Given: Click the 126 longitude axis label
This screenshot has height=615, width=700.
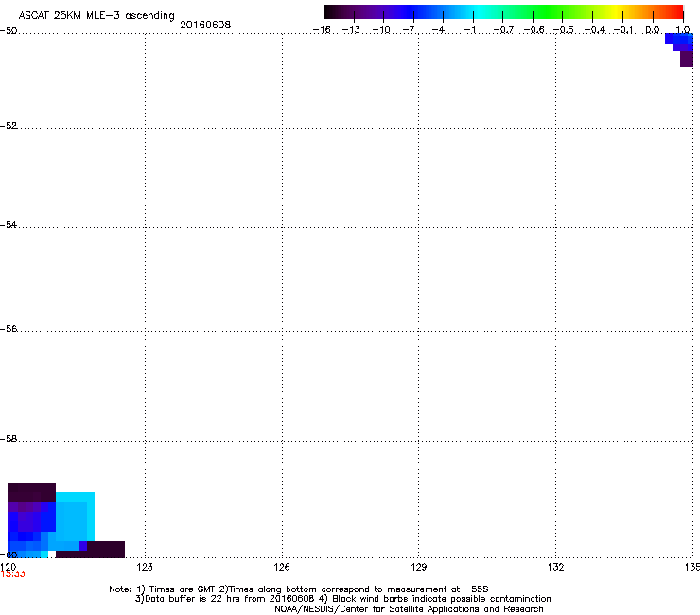Looking at the screenshot, I should tap(282, 567).
